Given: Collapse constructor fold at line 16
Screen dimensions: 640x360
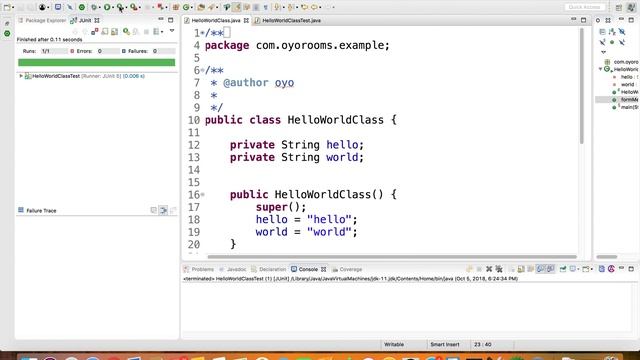Looking at the screenshot, I should 202,195.
